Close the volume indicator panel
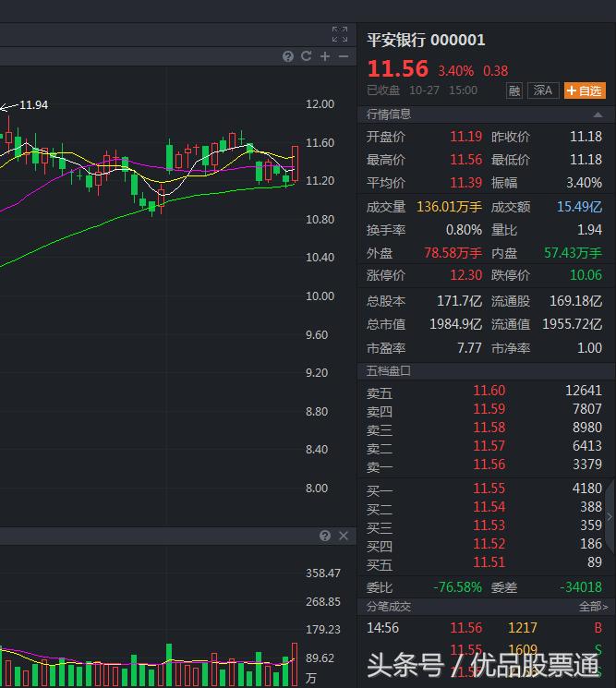 pos(344,536)
